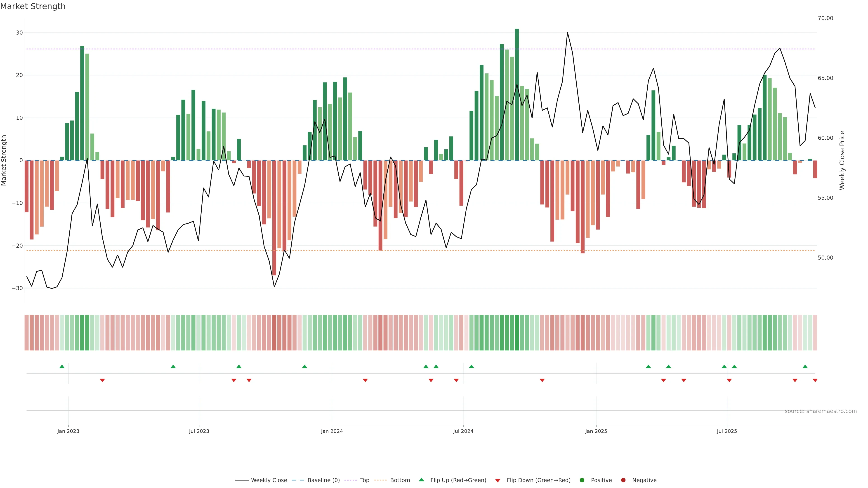Click the Jan 2024 x-axis label
The width and height of the screenshot is (868, 488).
332,431
